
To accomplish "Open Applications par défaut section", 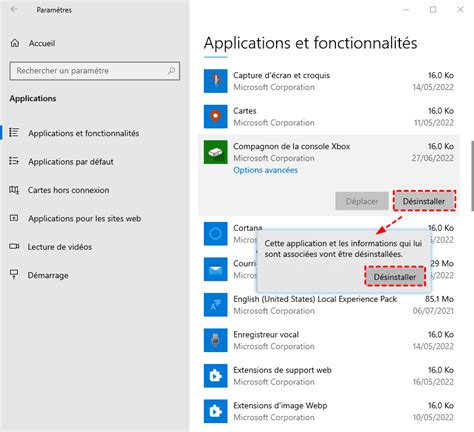I will click(x=71, y=162).
